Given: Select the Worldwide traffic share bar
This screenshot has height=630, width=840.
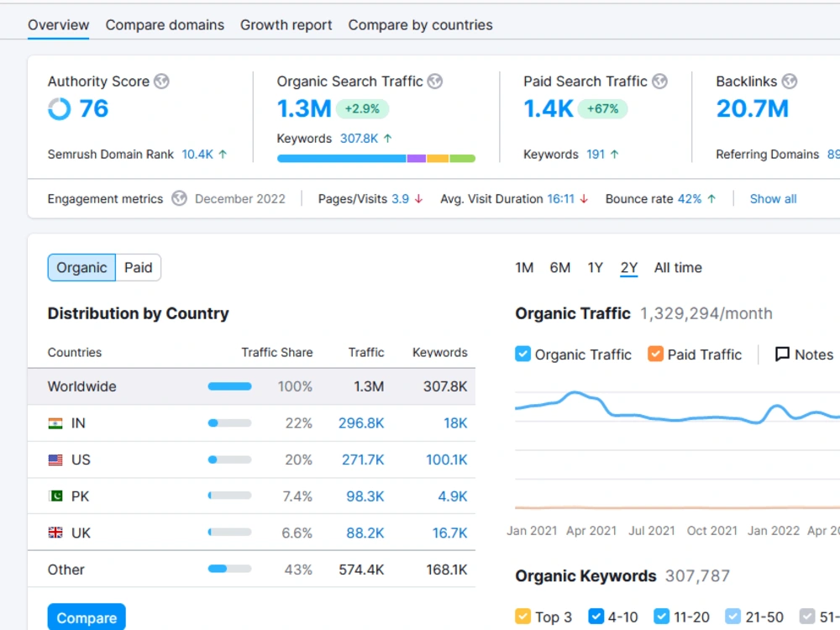Looking at the screenshot, I should (230, 386).
